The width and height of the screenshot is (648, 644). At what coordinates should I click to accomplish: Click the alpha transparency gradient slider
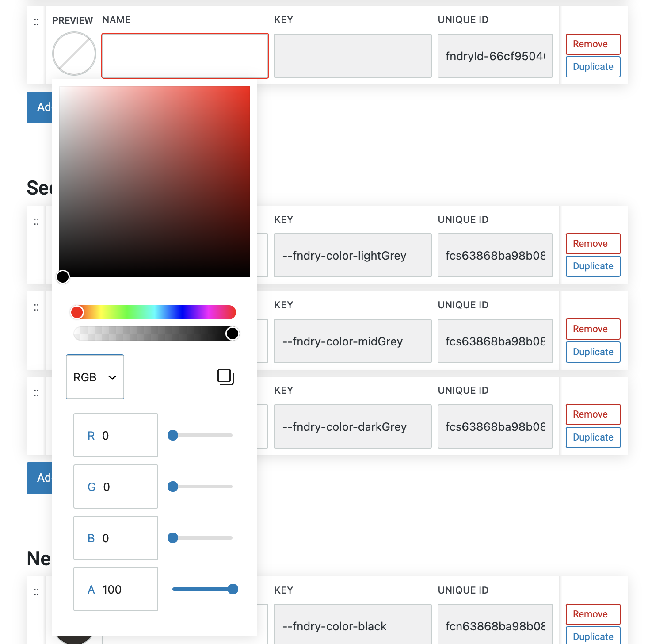[155, 333]
